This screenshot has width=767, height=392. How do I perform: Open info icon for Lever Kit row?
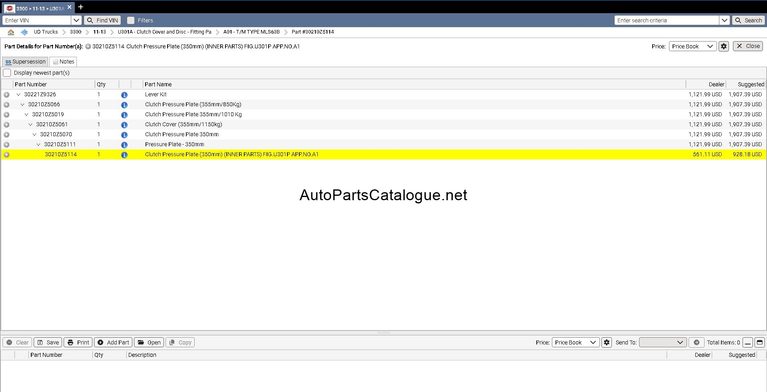pos(124,94)
